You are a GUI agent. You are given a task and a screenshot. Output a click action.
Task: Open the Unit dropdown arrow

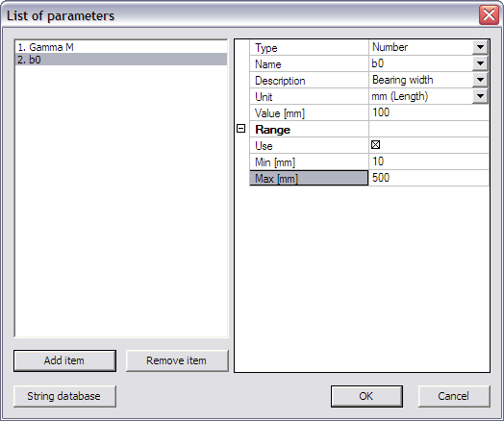[x=480, y=96]
